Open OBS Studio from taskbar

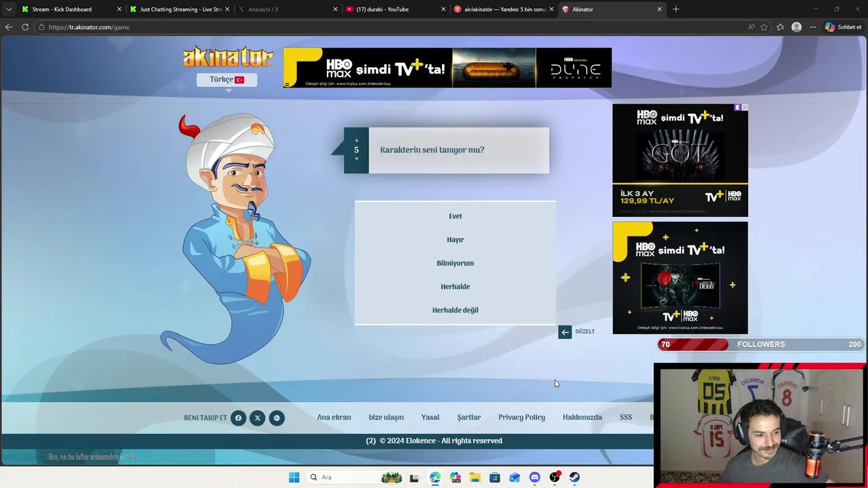[555, 478]
